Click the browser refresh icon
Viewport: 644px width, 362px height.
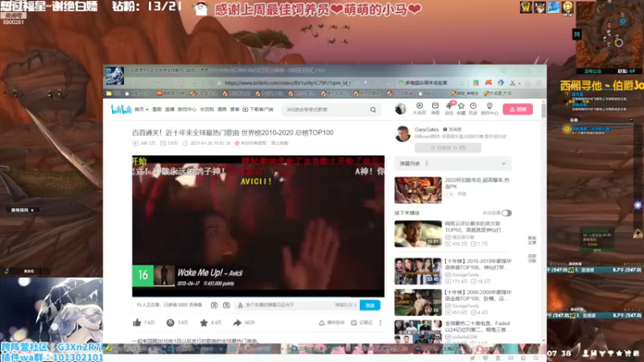point(158,83)
